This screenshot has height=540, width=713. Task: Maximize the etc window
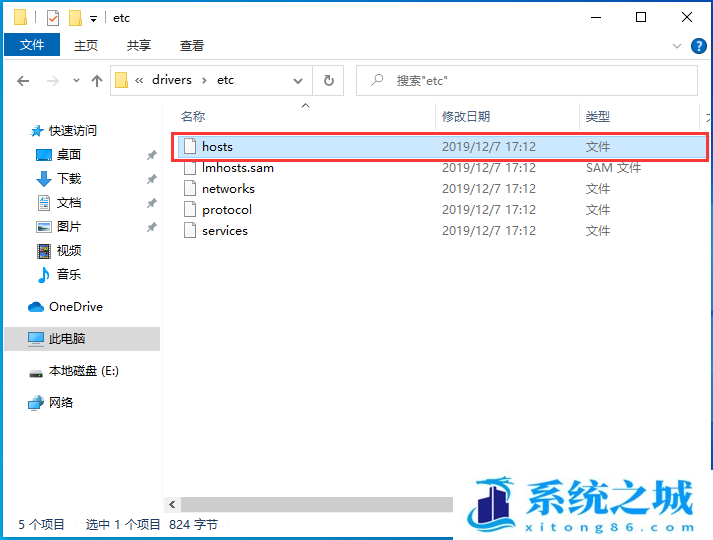coord(641,17)
